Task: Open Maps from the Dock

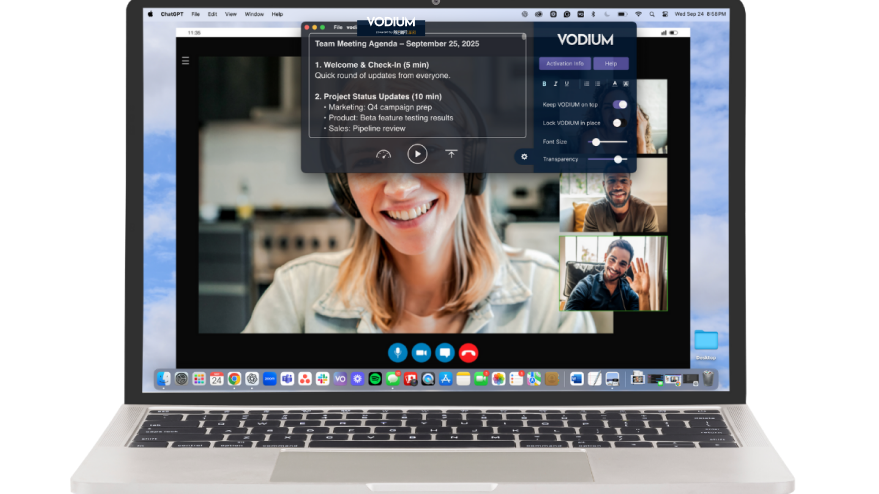Action: tap(534, 379)
